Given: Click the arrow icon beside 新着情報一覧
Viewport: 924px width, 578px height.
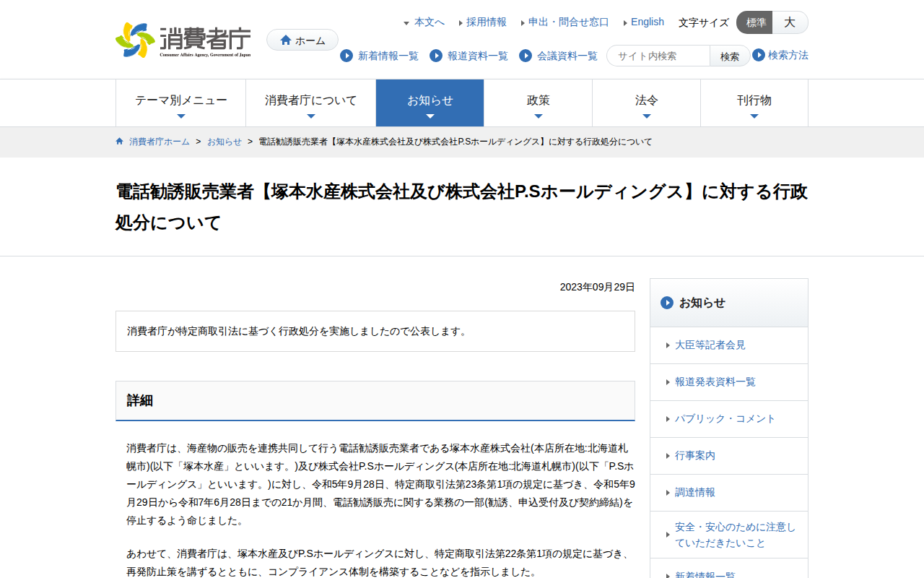Looking at the screenshot, I should coord(346,56).
